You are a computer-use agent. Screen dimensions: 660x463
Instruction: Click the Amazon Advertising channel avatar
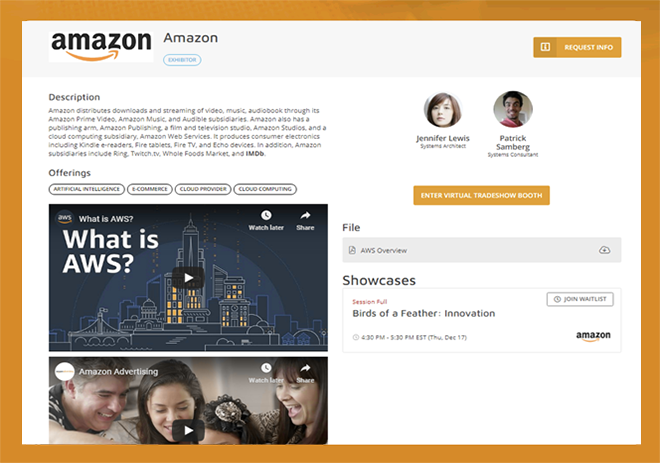coord(64,371)
